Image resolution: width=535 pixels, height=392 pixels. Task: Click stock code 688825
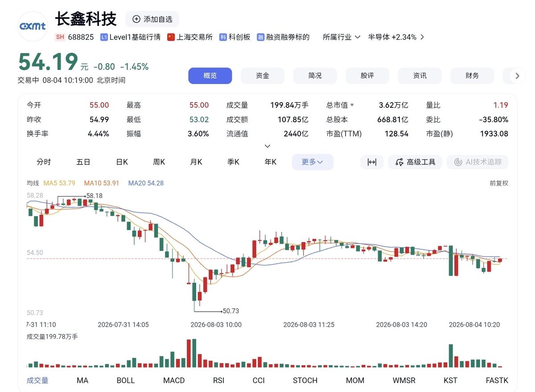[81, 37]
